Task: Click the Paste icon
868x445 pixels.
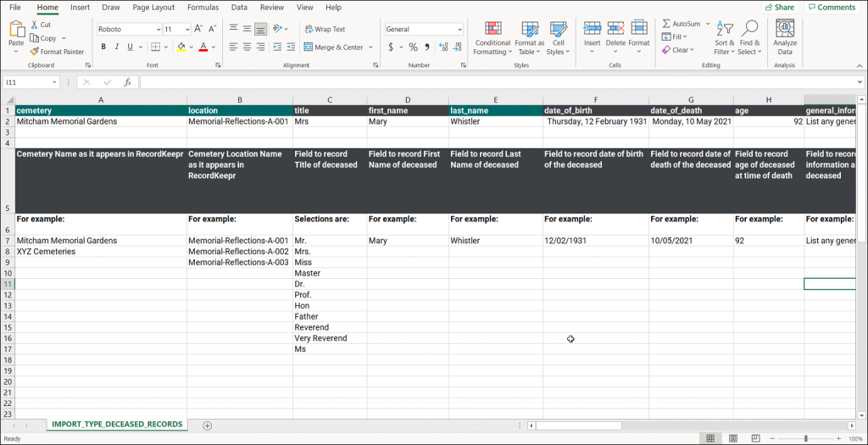Action: tap(16, 30)
